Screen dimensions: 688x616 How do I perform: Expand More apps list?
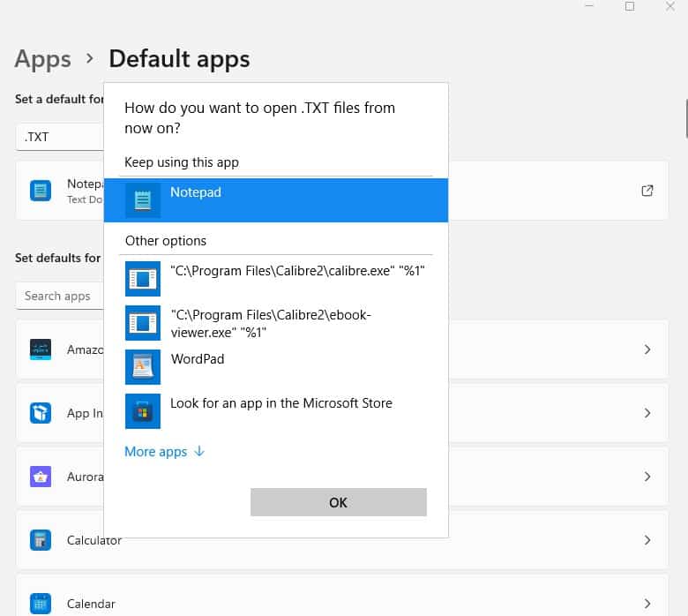164,452
